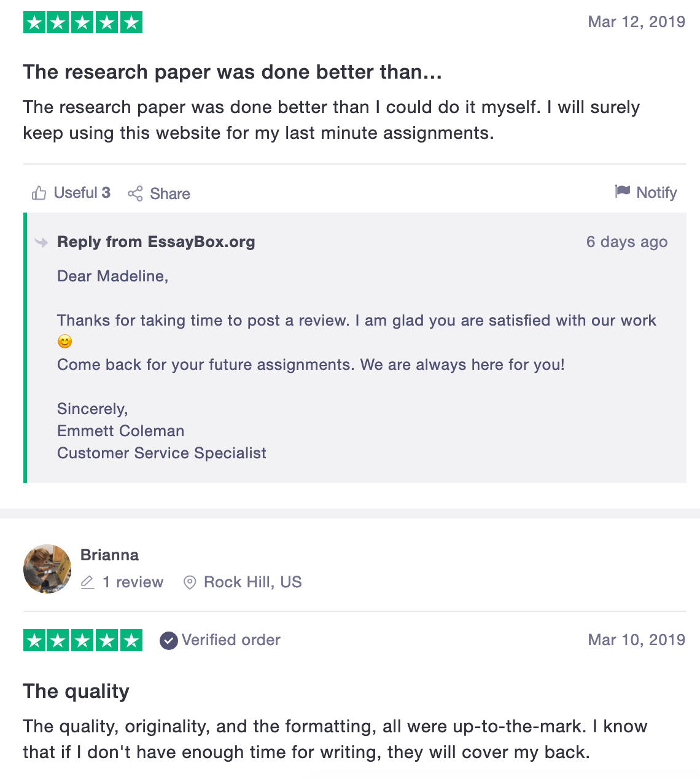700x779 pixels.
Task: Click the Mar 12, 2019 review date
Action: pos(636,22)
